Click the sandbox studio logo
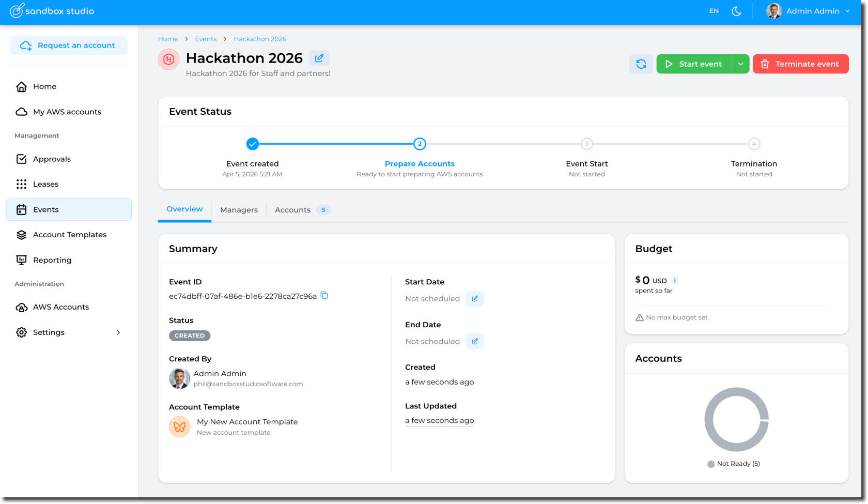 click(52, 11)
